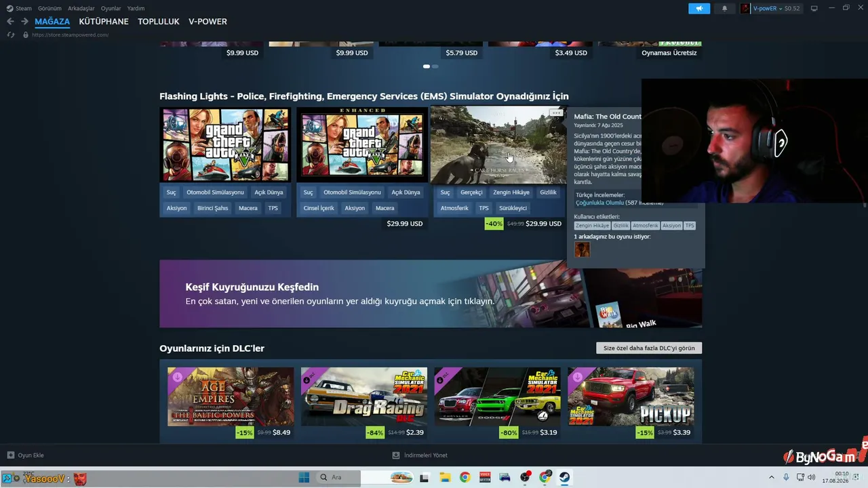Open the three-dot menu on the Mafia capsule
The width and height of the screenshot is (868, 488).
click(556, 113)
